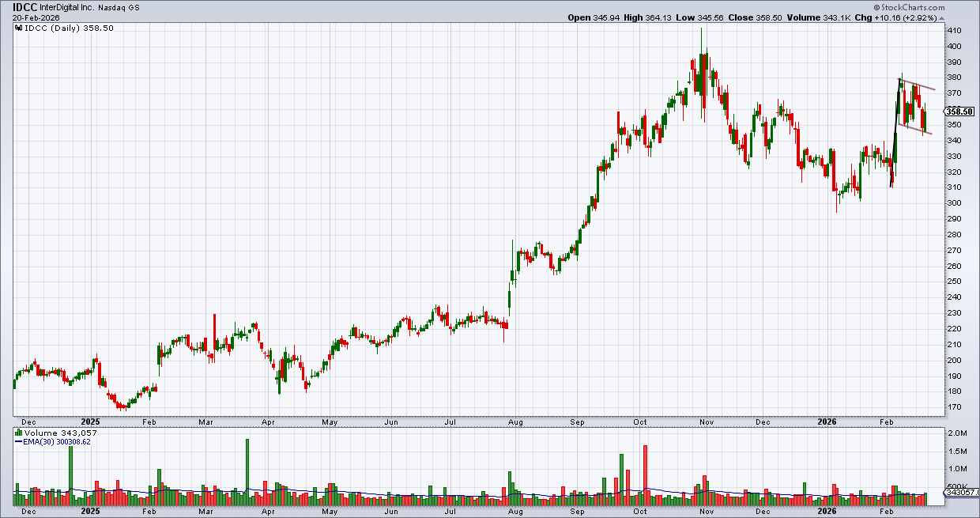Screen dimensions: 980x518
Task: Click the bold IDCC ticker symbol in header
Action: point(25,6)
